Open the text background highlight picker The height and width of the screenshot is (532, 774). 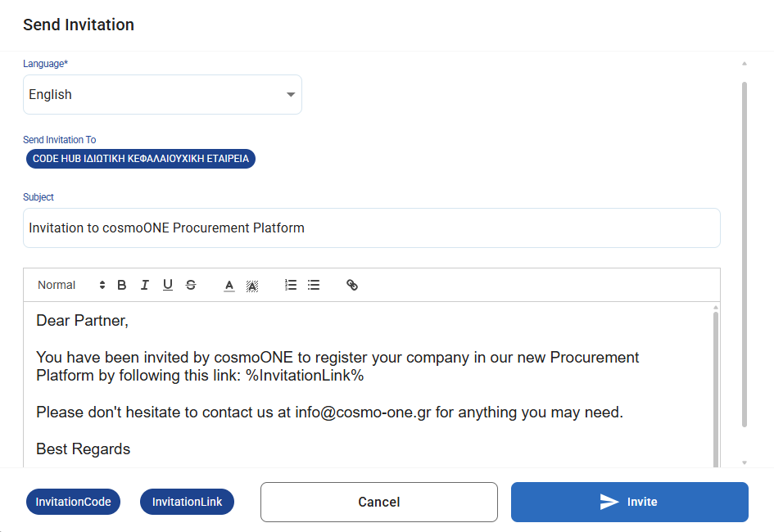pyautogui.click(x=252, y=285)
